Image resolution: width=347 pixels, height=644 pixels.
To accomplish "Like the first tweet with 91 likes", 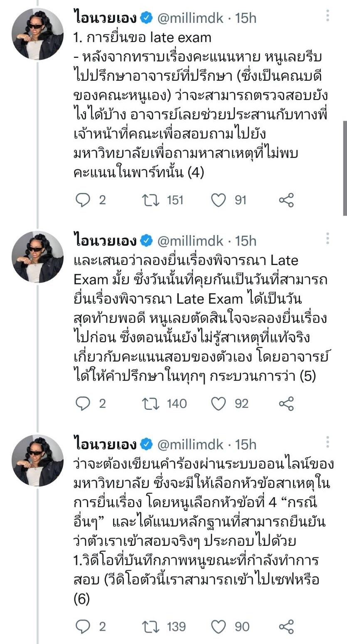I will tap(218, 200).
